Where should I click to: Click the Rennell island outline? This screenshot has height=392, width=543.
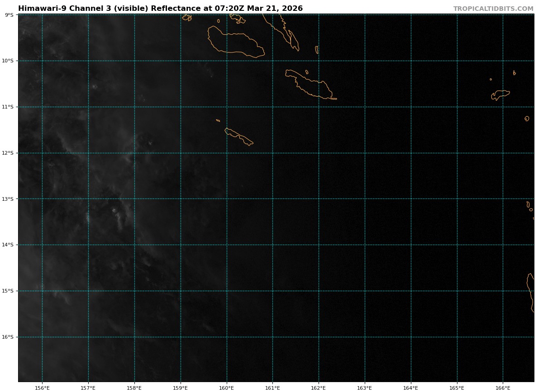click(238, 136)
